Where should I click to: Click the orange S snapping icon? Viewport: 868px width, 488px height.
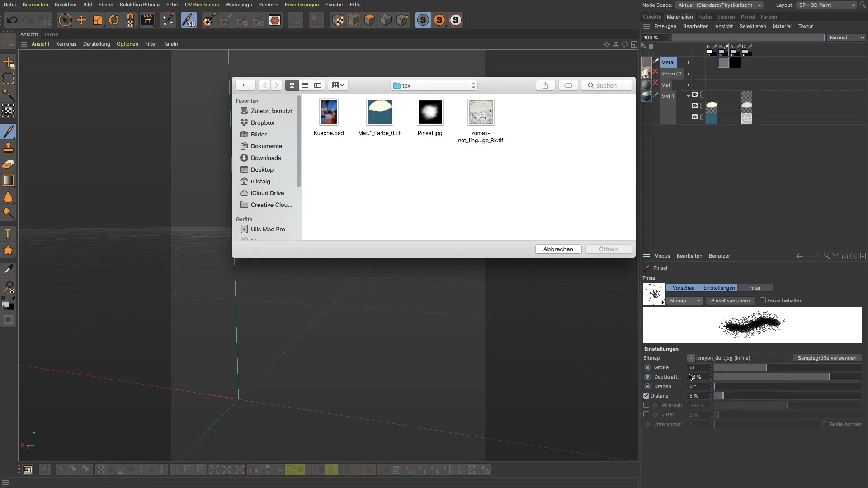coord(439,20)
